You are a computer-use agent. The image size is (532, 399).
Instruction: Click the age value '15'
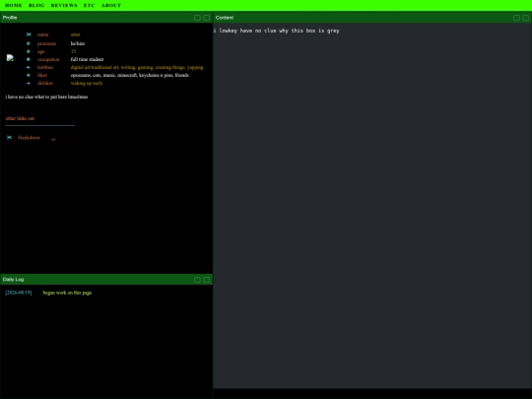(73, 51)
